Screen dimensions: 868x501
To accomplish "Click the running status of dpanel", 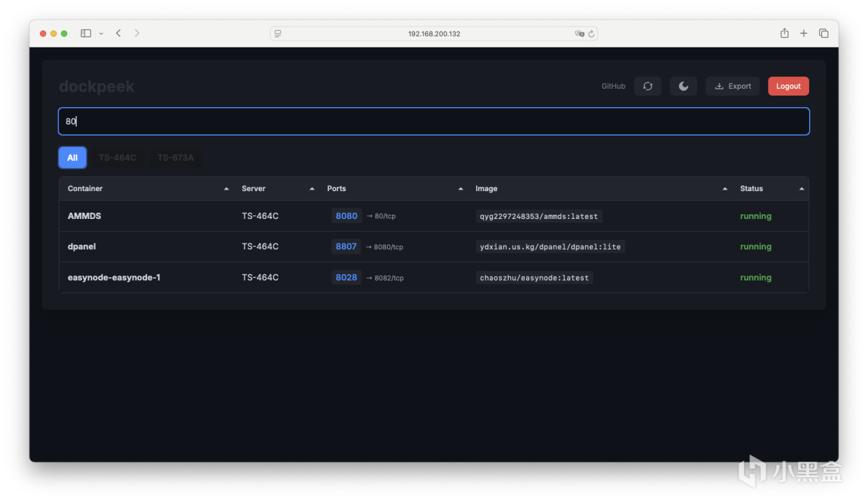I will [756, 247].
